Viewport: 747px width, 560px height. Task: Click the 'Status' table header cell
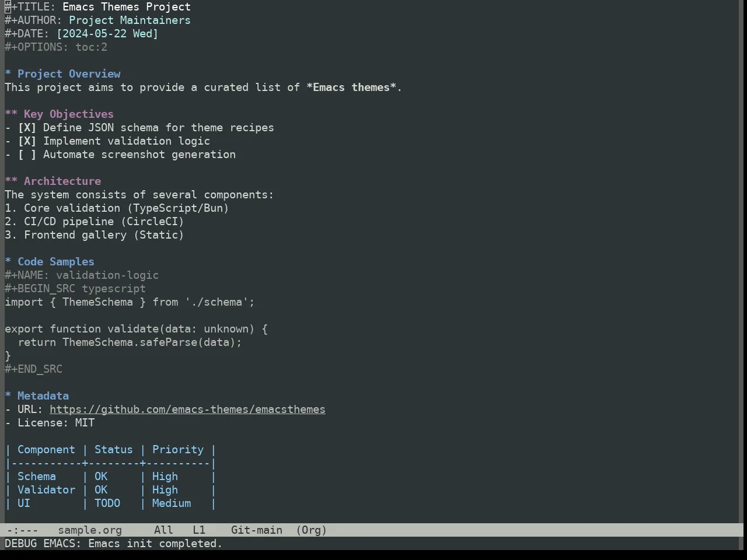114,450
